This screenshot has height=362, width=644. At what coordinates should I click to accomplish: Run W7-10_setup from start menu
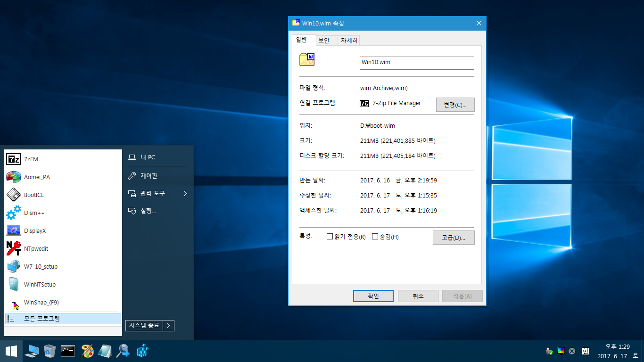[x=63, y=266]
